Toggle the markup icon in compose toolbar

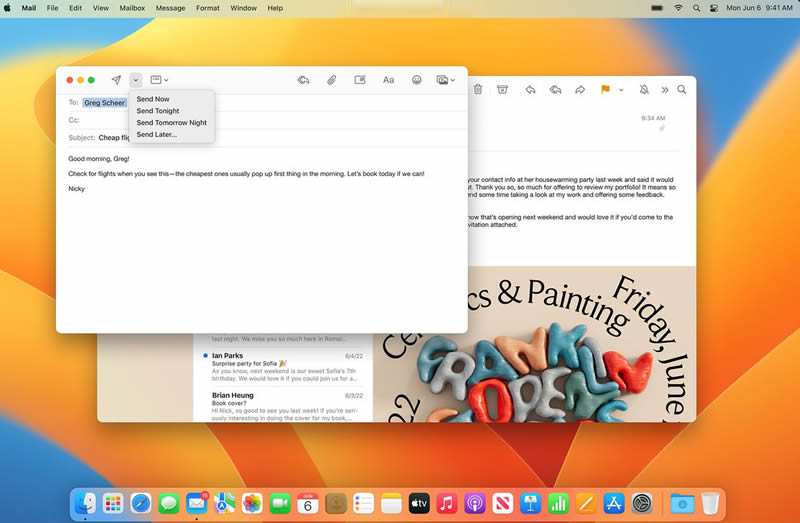pos(360,80)
